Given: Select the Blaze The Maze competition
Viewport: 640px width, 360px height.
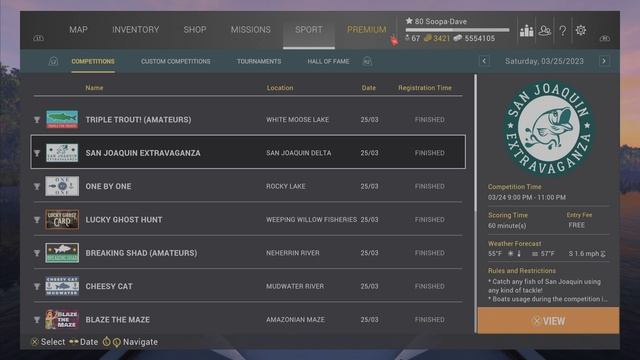Looking at the screenshot, I should 248,320.
